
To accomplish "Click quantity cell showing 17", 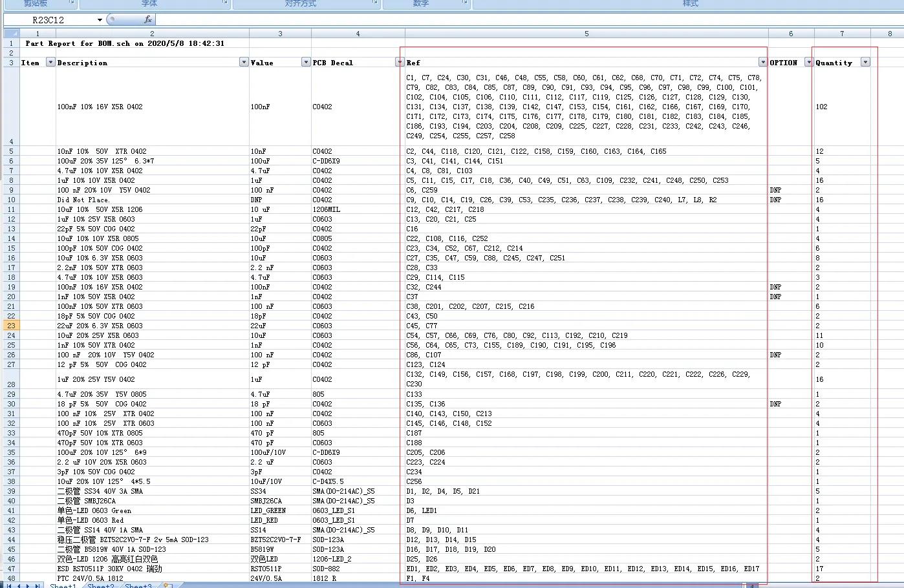I will (x=842, y=569).
